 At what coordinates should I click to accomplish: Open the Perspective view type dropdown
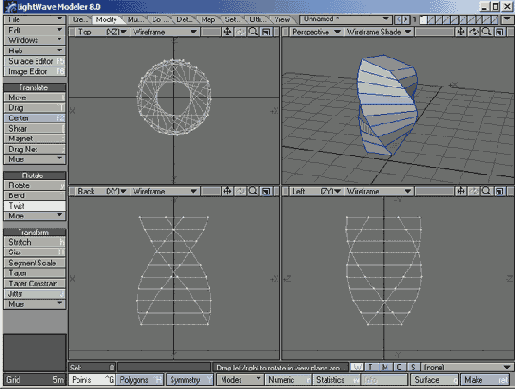click(316, 32)
